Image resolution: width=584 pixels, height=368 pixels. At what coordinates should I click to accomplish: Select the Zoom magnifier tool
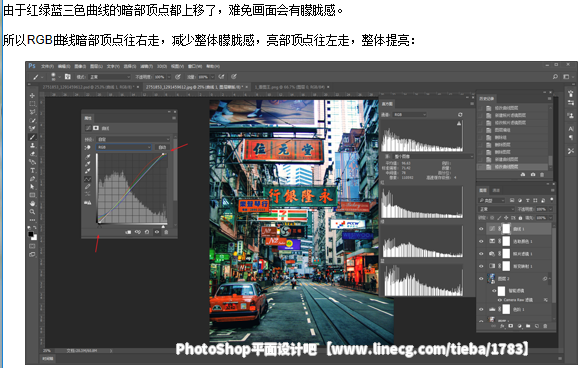pos(32,212)
